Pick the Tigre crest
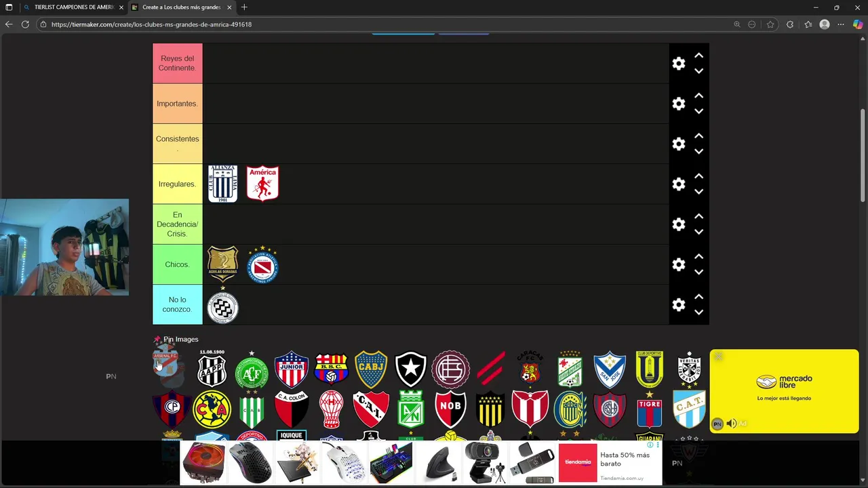 pyautogui.click(x=650, y=409)
